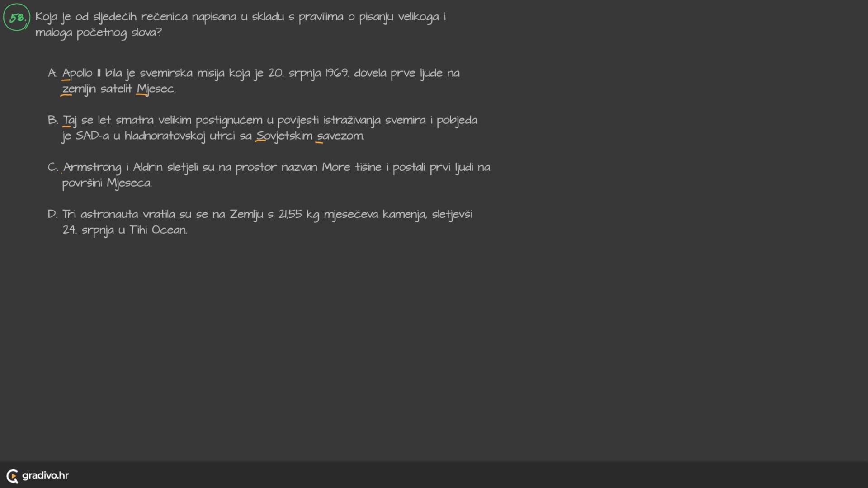868x488 pixels.
Task: Click the name Armstrong in option C
Action: tap(92, 168)
